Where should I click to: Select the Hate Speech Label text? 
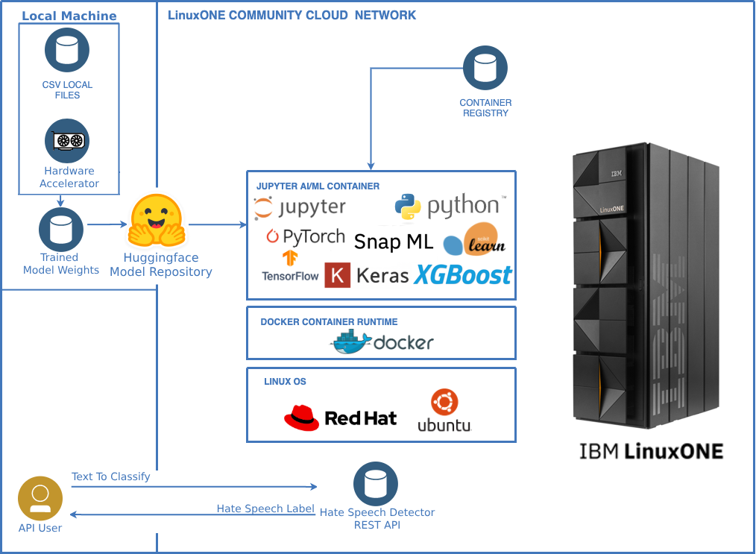pyautogui.click(x=265, y=509)
